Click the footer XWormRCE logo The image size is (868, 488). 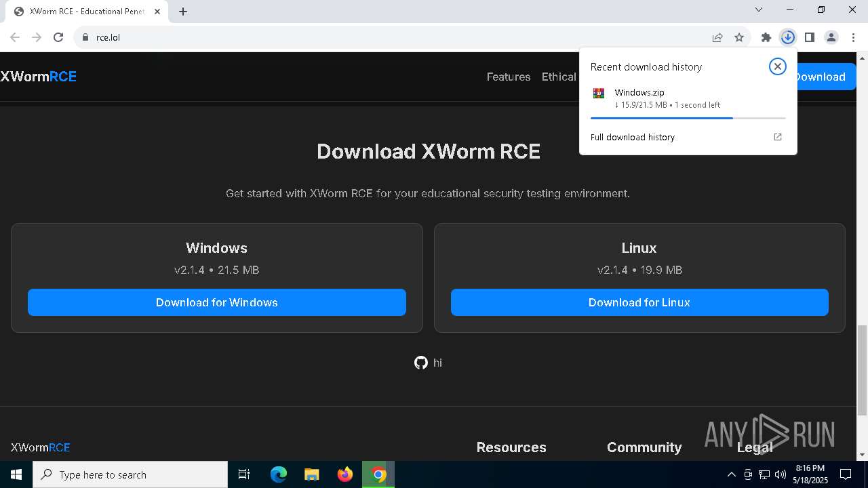pyautogui.click(x=41, y=447)
